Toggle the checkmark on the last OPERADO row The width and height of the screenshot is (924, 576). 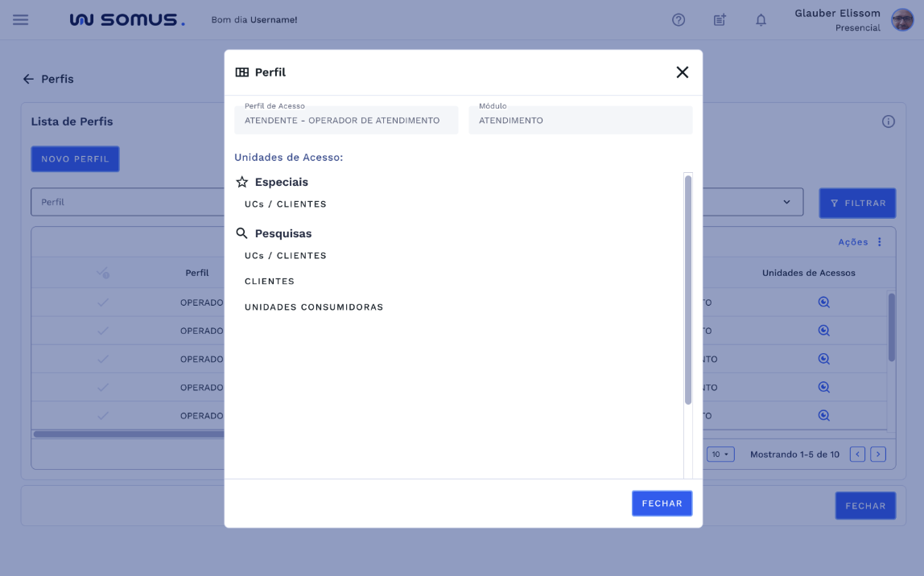coord(103,415)
